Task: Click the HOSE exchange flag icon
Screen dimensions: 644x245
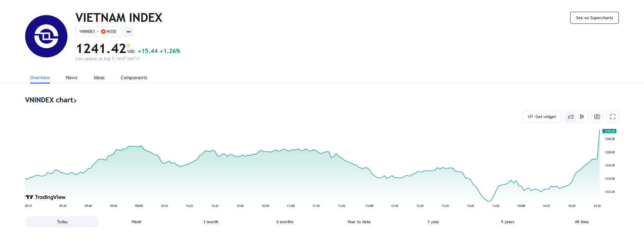Action: [103, 32]
